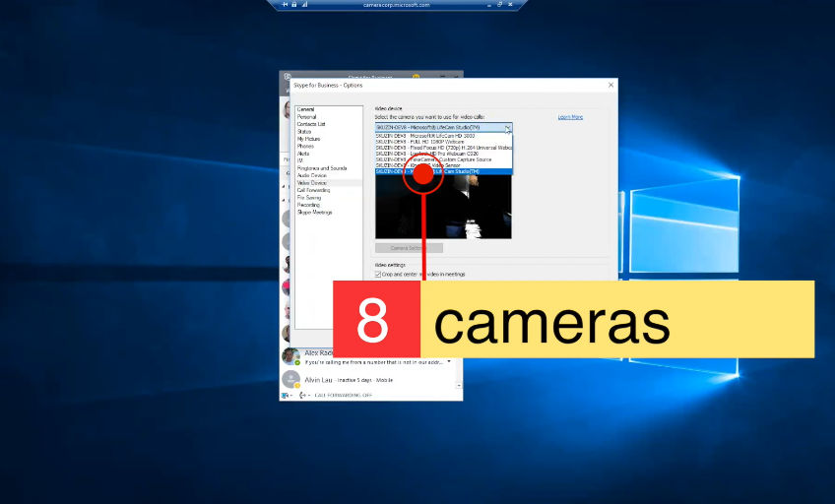
Task: Expand Alex's status note arrow
Action: coord(449,361)
